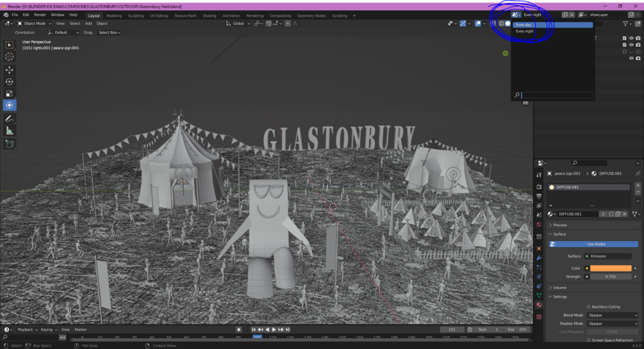Pin the properties editor context
This screenshot has height=349, width=644.
click(x=638, y=174)
